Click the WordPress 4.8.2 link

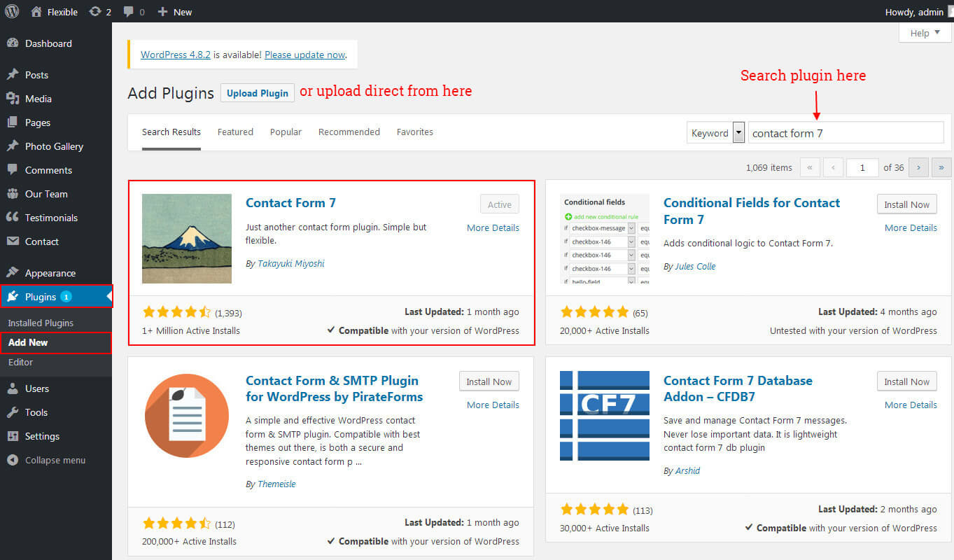coord(176,55)
